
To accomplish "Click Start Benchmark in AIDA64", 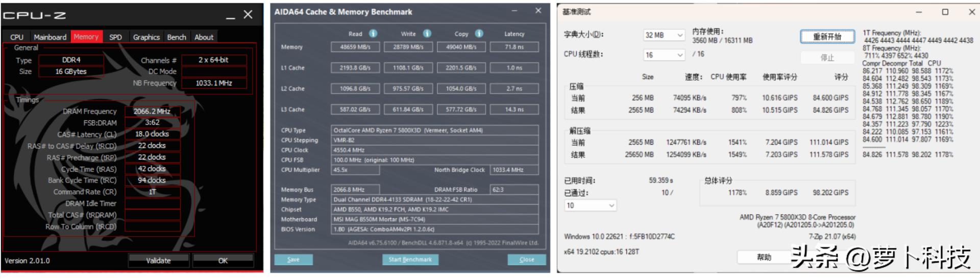I will pyautogui.click(x=410, y=260).
